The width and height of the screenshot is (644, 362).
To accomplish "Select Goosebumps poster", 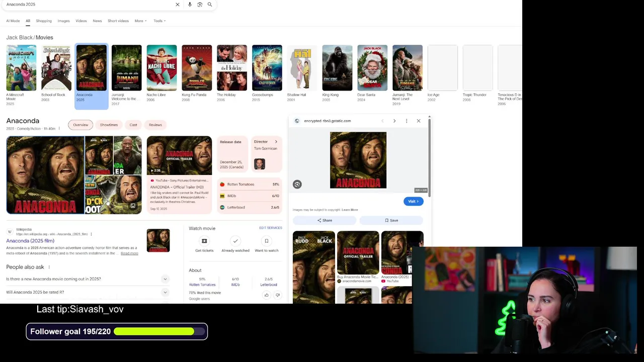I will click(267, 68).
